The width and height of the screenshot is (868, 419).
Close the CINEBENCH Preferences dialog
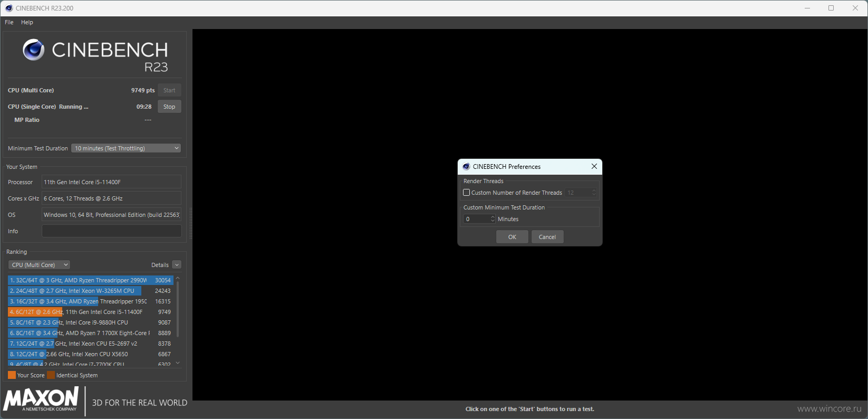pos(594,166)
